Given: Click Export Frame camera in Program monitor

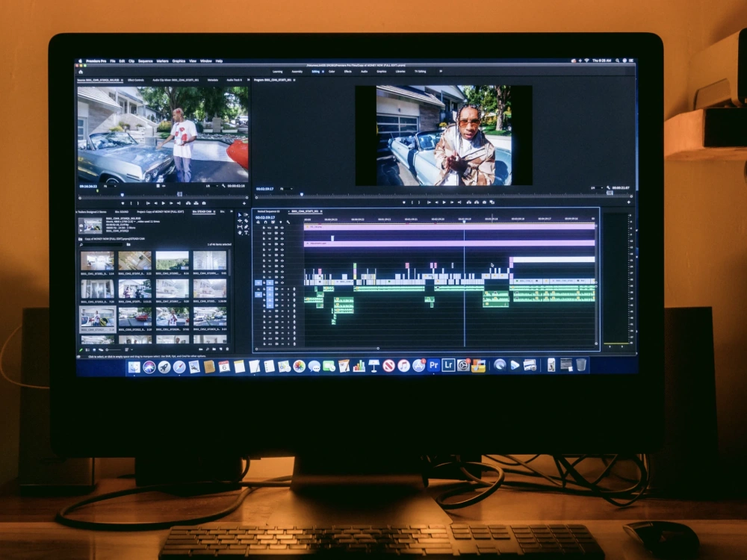Looking at the screenshot, I should coord(484,202).
